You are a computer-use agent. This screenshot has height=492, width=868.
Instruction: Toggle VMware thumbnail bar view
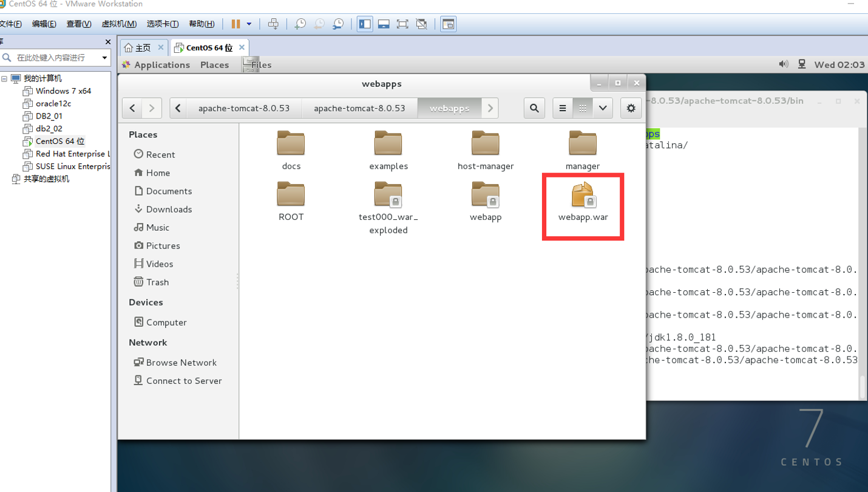click(x=384, y=24)
